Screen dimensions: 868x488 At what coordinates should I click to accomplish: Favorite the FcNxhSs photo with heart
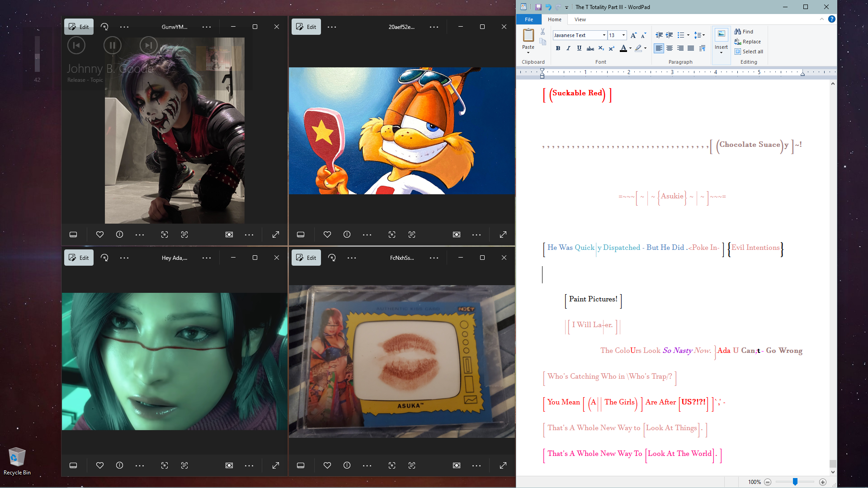pyautogui.click(x=327, y=465)
